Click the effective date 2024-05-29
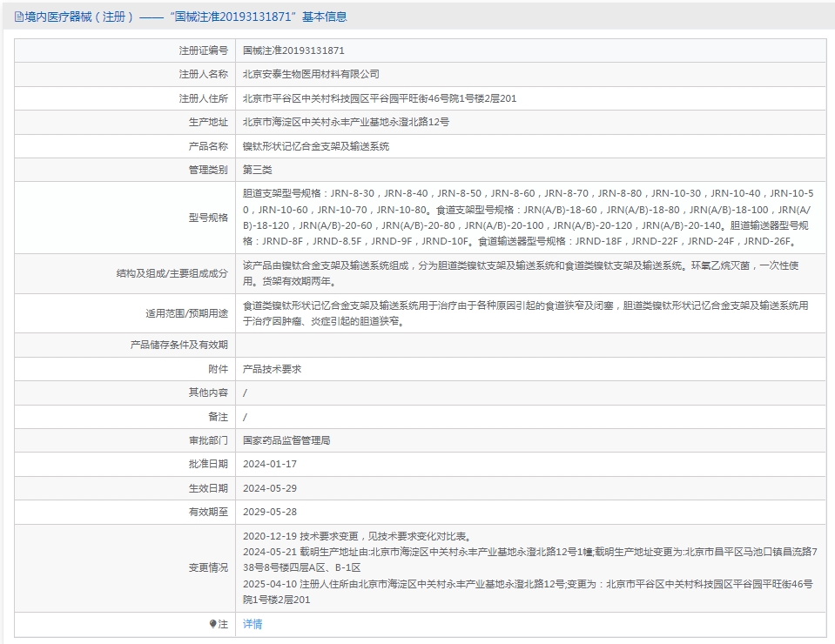This screenshot has width=835, height=644. tap(269, 488)
